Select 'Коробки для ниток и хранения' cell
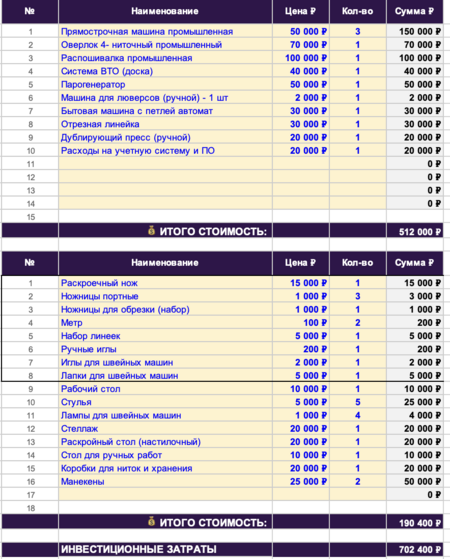The image size is (450, 559). [x=165, y=468]
